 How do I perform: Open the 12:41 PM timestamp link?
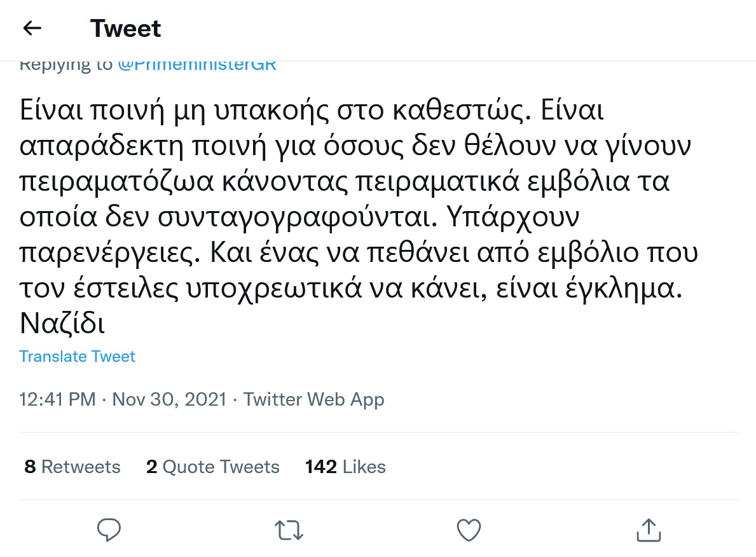click(x=57, y=399)
